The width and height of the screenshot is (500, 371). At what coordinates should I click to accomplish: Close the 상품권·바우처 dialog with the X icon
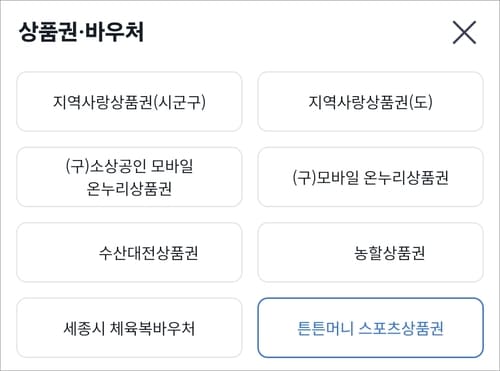pos(464,32)
